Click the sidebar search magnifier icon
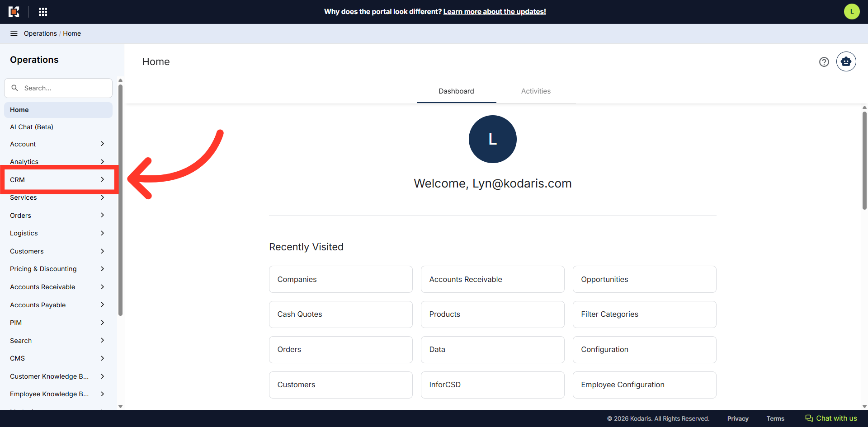This screenshot has width=868, height=427. pos(15,88)
